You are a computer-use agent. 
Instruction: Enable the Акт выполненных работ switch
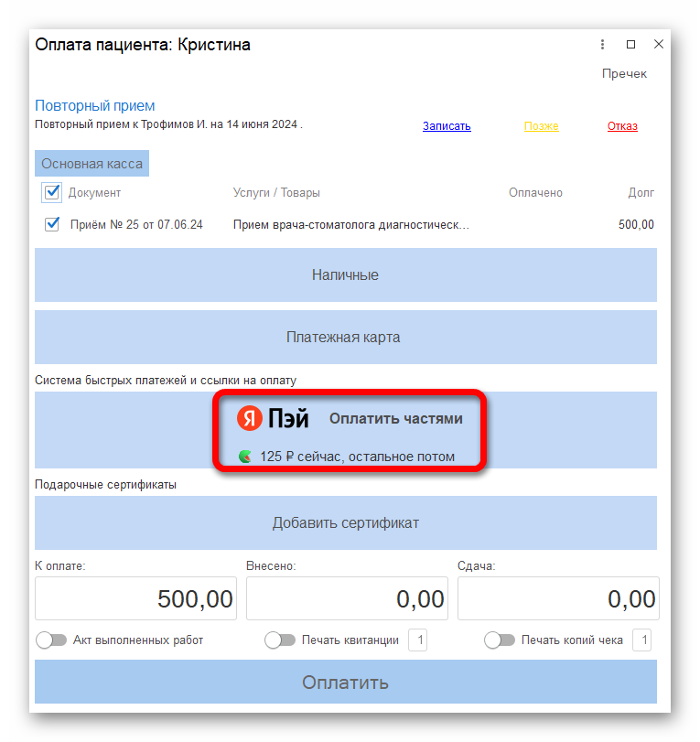tap(51, 640)
